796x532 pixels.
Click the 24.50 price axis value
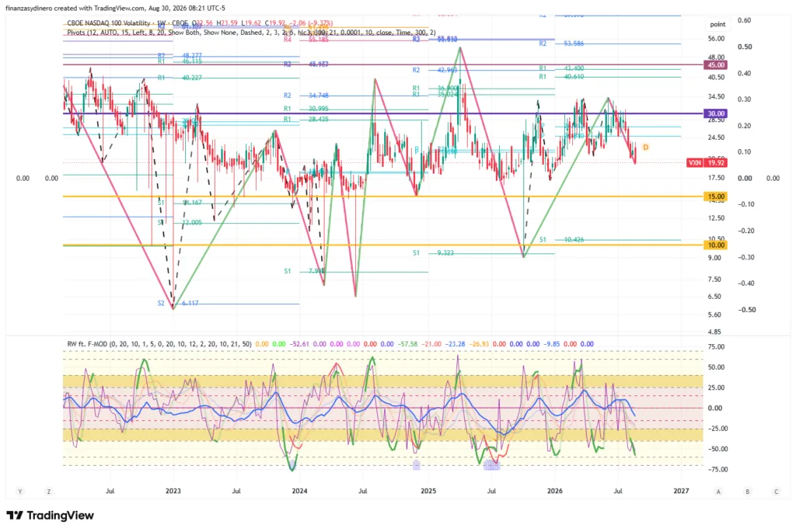point(716,137)
